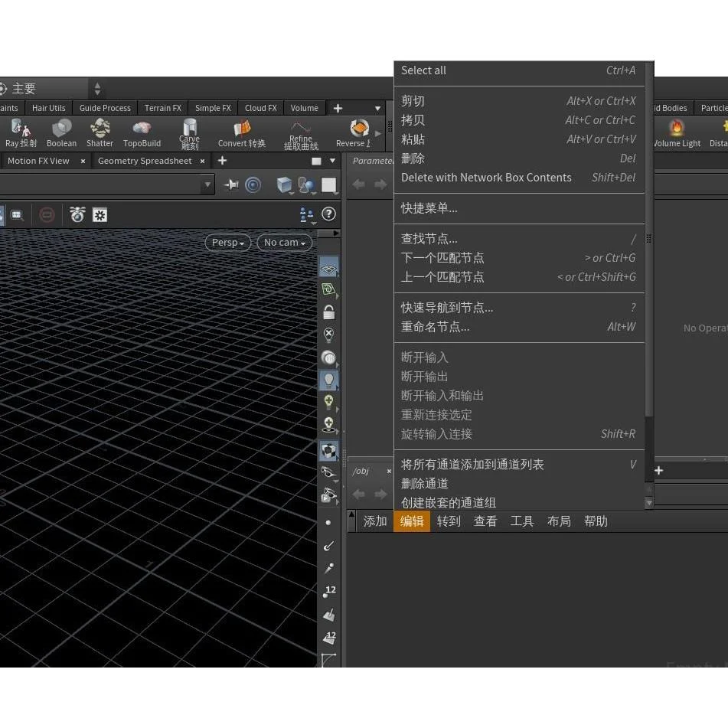Viewport: 728px width, 728px height.
Task: Open the path field dropdown arrow
Action: click(207, 184)
